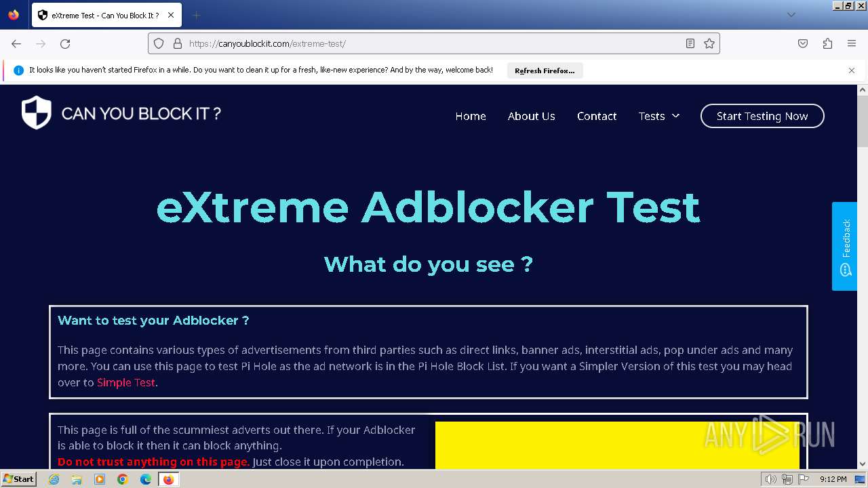Image resolution: width=868 pixels, height=488 pixels.
Task: Open tracking protection shield icon
Action: [x=159, y=43]
